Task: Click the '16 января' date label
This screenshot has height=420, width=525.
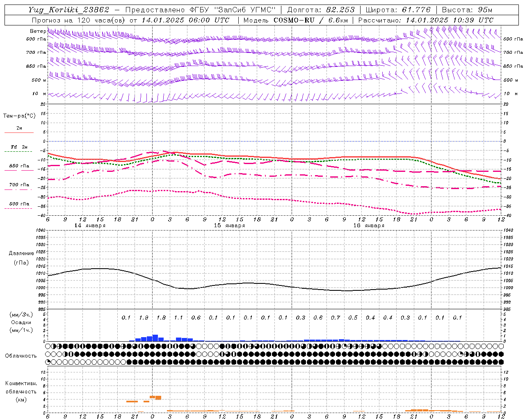Action: click(369, 226)
